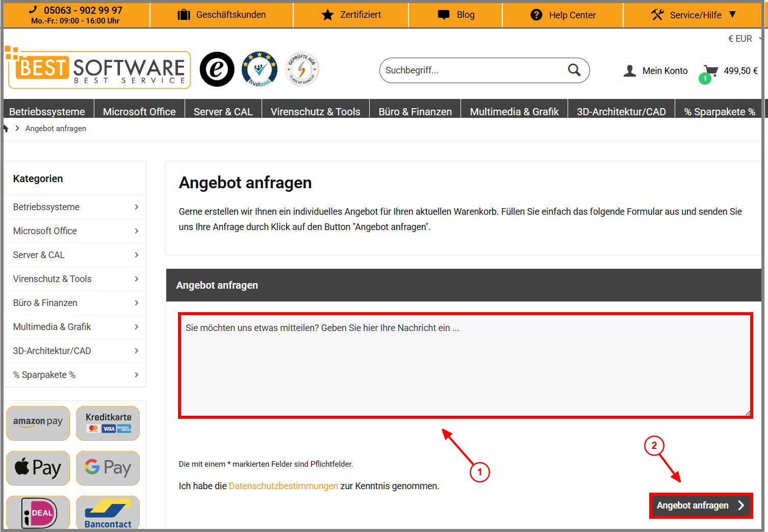Click the star icon beside Zertifiziert
Screen dimensions: 768x532
327,15
